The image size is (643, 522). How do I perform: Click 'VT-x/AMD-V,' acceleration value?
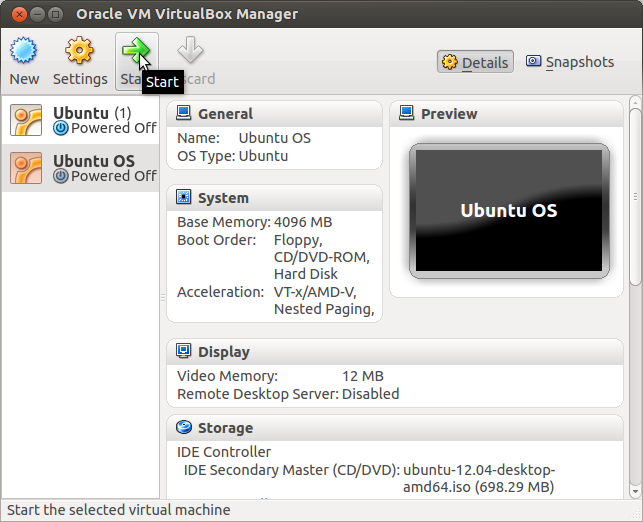click(315, 292)
